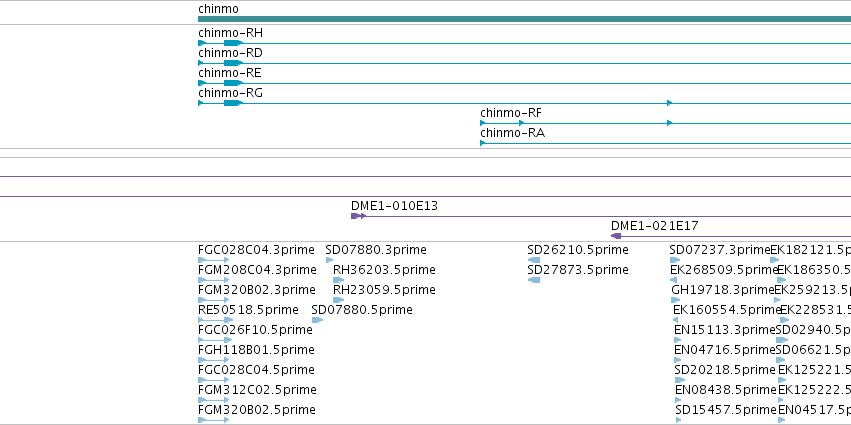Viewport: 851px width, 425px height.
Task: Click the SD07880.3prime EST arrow
Action: click(329, 260)
